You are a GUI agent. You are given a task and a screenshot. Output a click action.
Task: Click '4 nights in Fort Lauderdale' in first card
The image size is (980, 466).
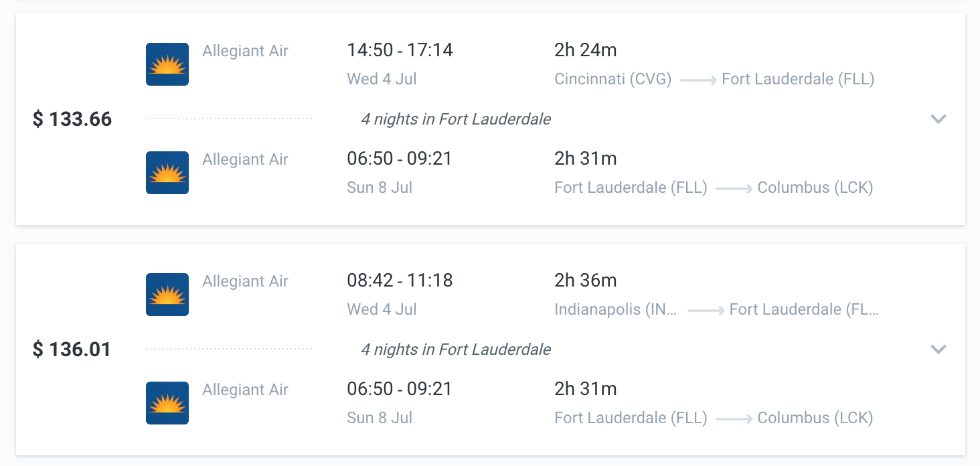(x=456, y=119)
